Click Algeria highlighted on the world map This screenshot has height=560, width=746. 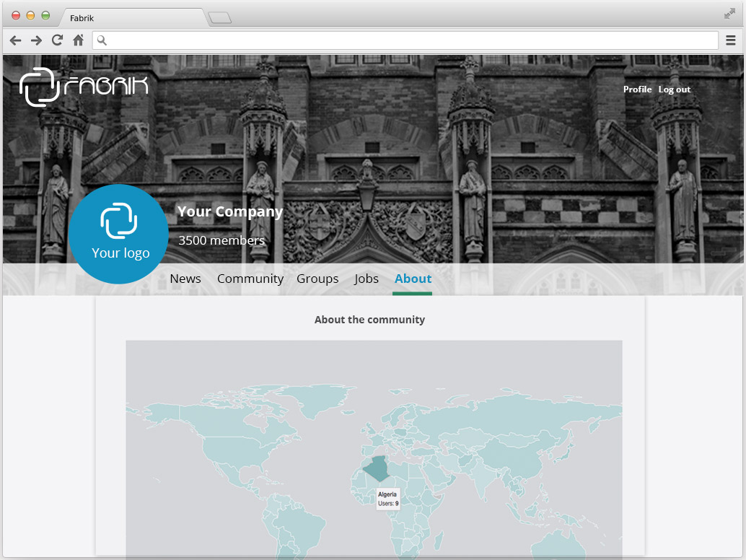click(378, 468)
